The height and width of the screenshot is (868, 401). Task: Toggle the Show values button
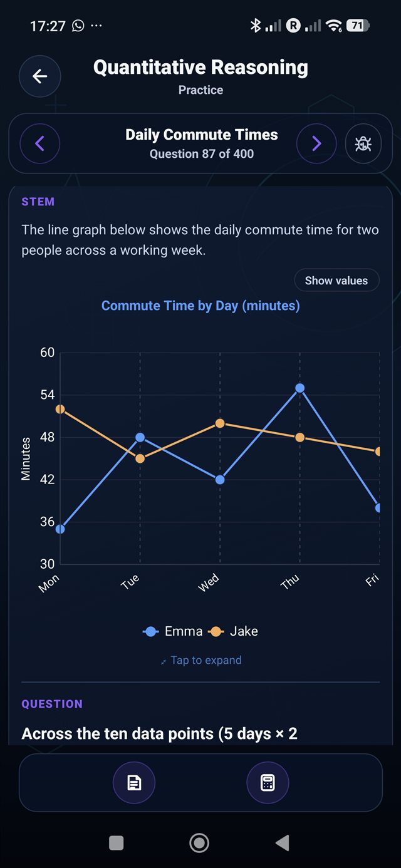[336, 281]
